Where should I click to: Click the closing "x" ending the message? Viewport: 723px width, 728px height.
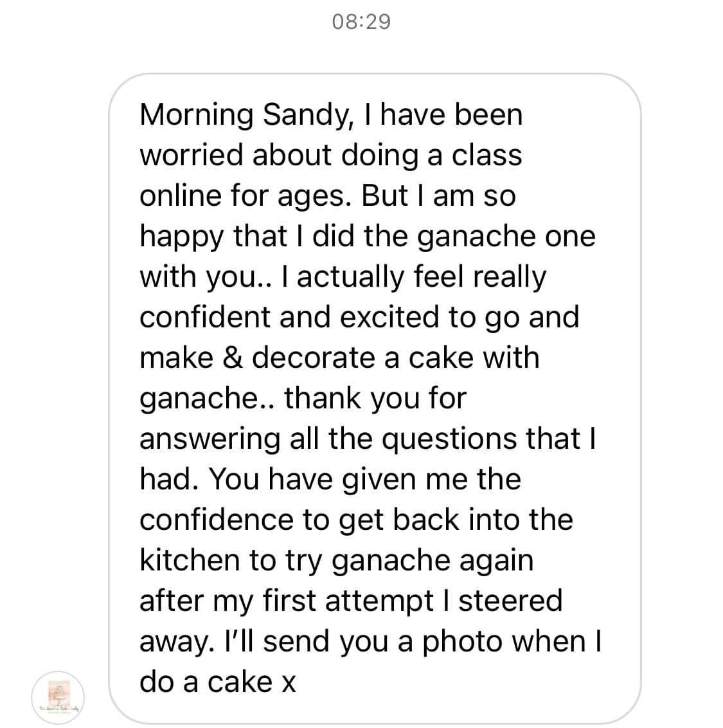point(289,682)
